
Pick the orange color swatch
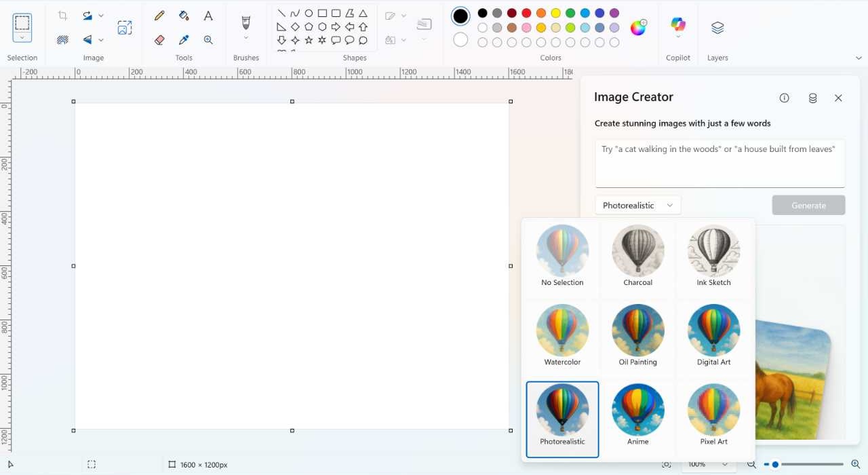(541, 13)
